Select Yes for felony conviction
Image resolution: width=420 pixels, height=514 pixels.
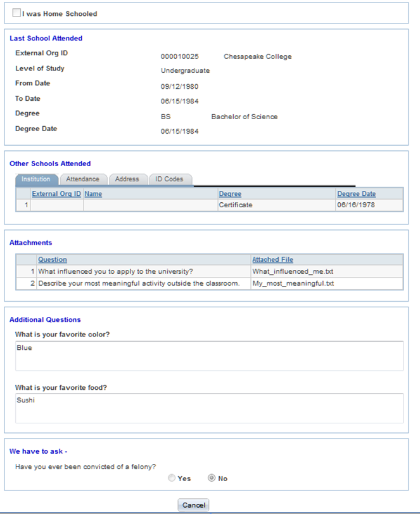pos(172,478)
